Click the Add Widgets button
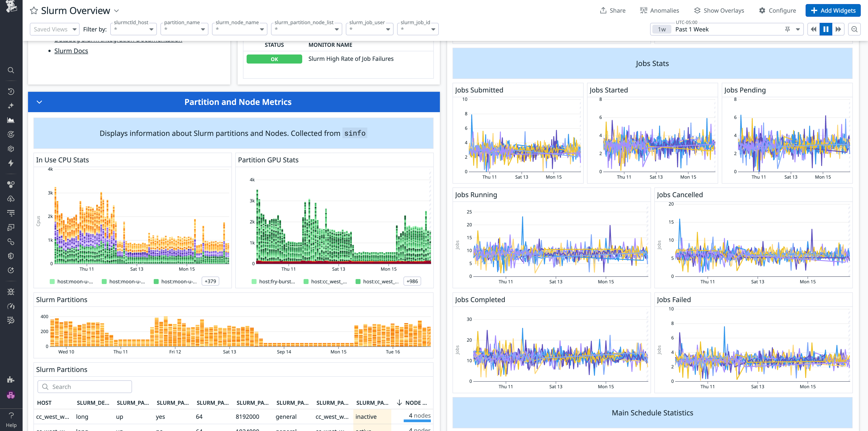This screenshot has height=431, width=868. tap(833, 10)
